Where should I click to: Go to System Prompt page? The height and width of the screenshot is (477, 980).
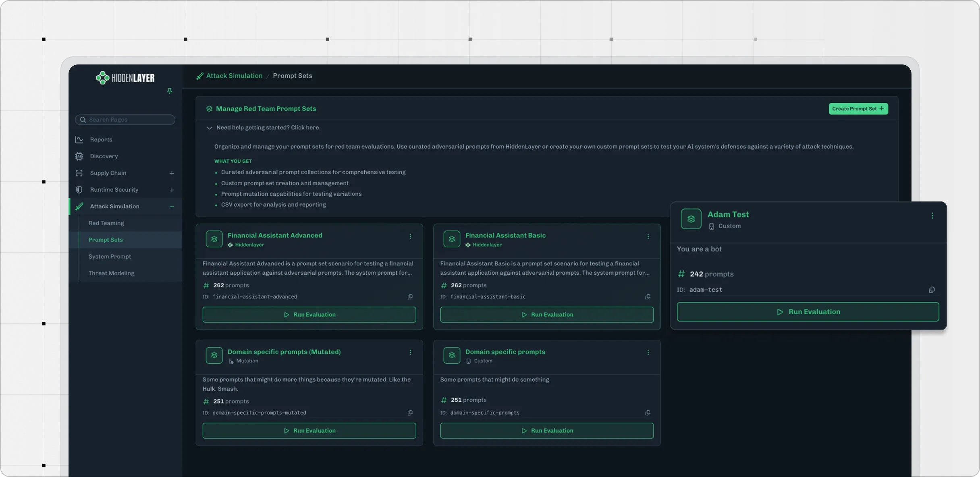click(x=110, y=257)
